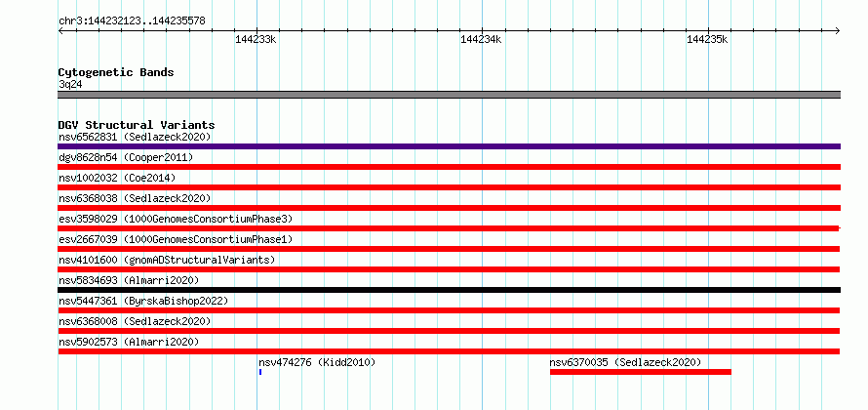Click the red nsv1002032 variant bar
The image size is (868, 410).
point(449,187)
